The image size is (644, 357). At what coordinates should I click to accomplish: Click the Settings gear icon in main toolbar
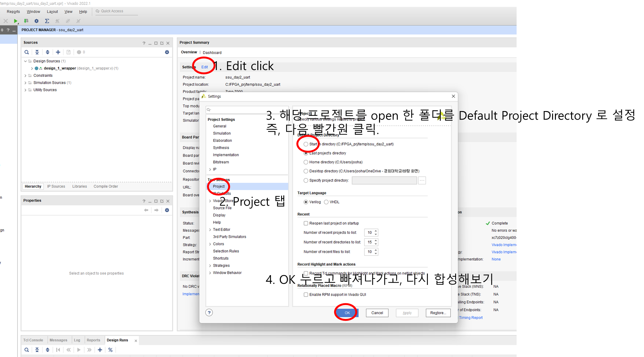point(36,21)
